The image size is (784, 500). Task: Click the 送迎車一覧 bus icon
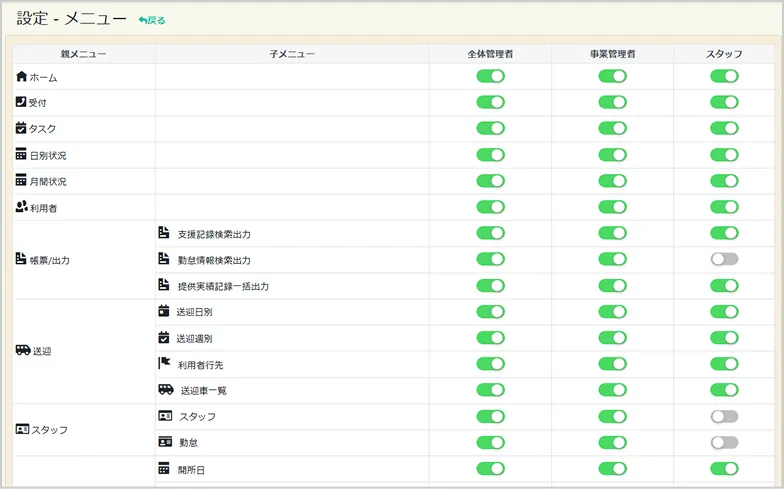click(166, 389)
